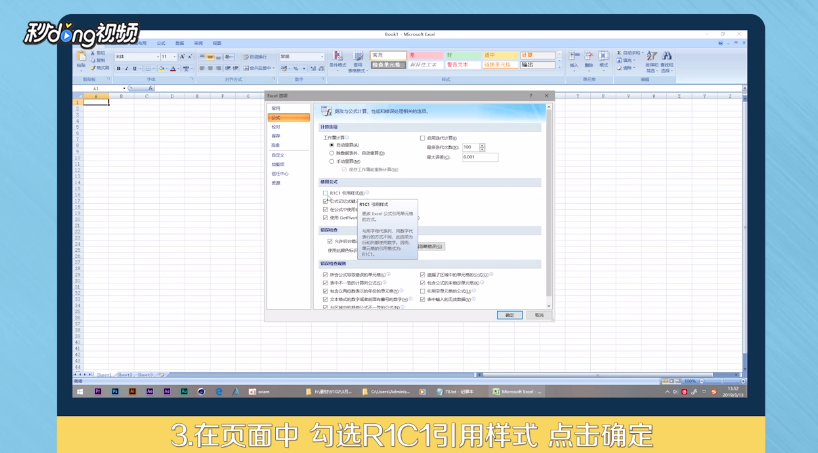The height and width of the screenshot is (453, 818).
Task: Expand the cell styles gallery arrow
Action: click(560, 67)
